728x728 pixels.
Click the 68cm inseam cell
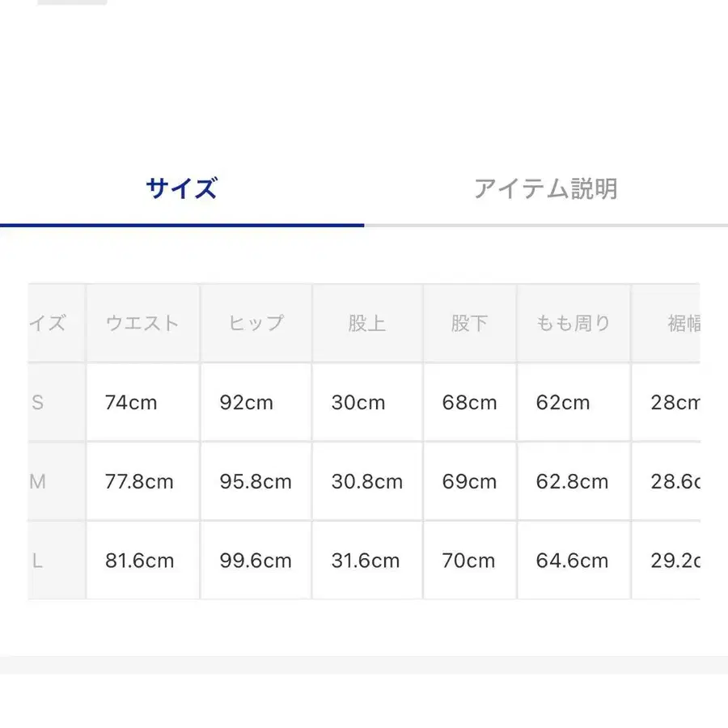coord(469,402)
